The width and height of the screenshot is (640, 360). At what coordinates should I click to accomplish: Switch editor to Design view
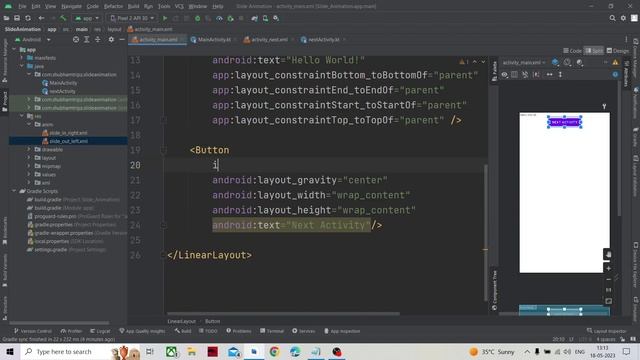tap(618, 51)
